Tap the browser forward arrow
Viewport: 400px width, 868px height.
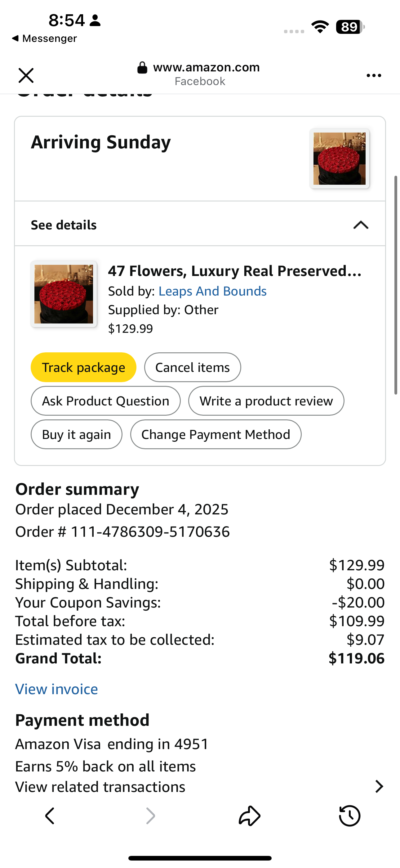(x=150, y=816)
